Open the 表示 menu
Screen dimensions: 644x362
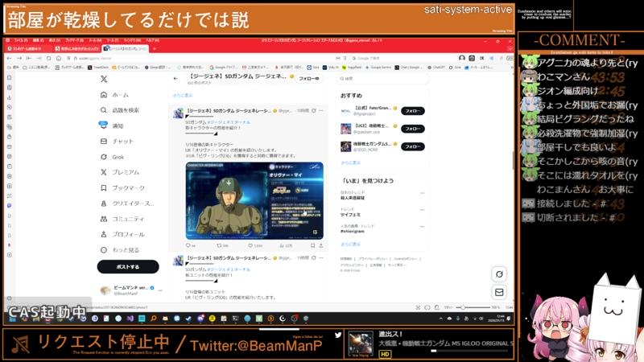coord(54,41)
